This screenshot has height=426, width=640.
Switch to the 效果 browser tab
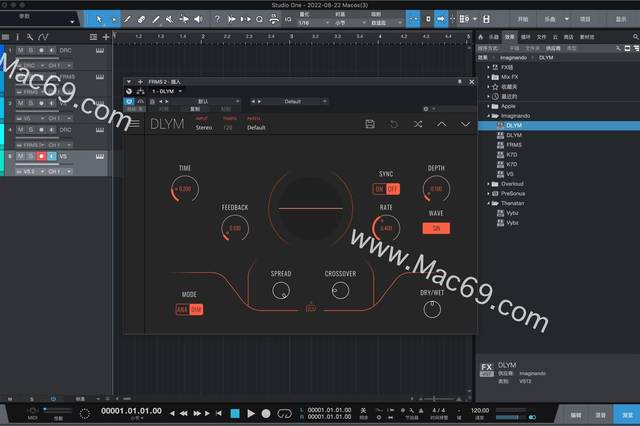(509, 37)
